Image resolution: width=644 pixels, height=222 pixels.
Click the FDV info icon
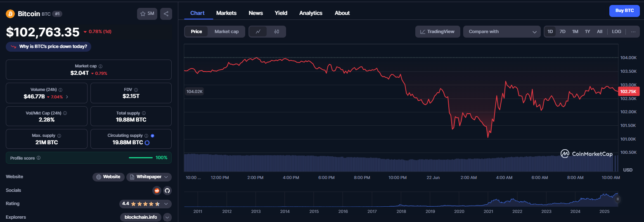click(136, 90)
